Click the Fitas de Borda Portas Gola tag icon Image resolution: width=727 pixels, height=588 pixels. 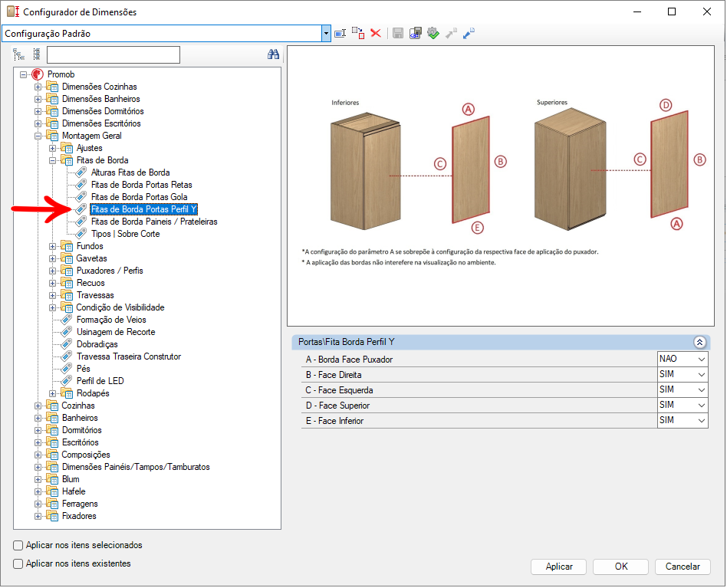point(81,197)
